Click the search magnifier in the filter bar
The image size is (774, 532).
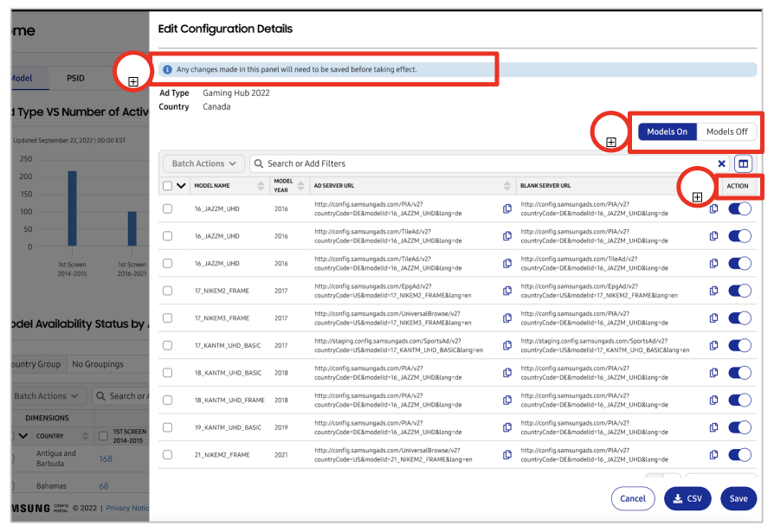258,163
